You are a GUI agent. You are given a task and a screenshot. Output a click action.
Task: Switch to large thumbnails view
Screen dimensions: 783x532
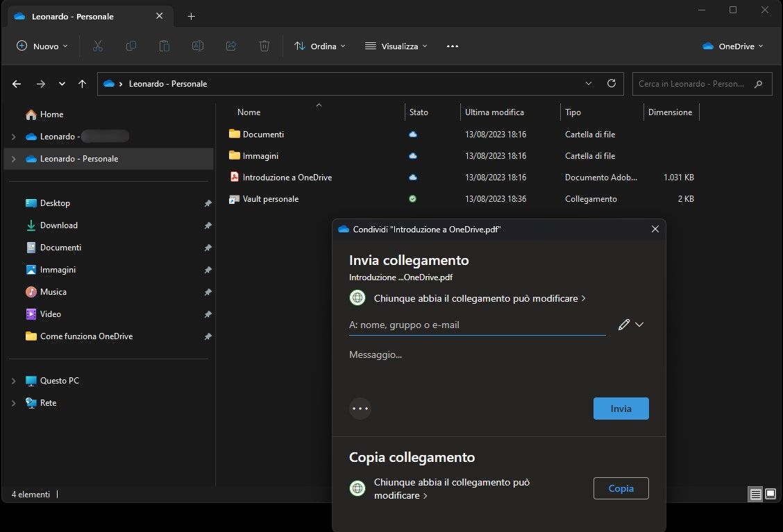(770, 495)
